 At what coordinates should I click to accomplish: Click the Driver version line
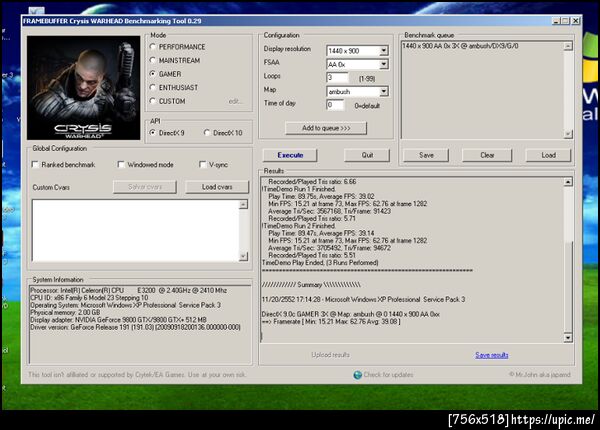[135, 327]
